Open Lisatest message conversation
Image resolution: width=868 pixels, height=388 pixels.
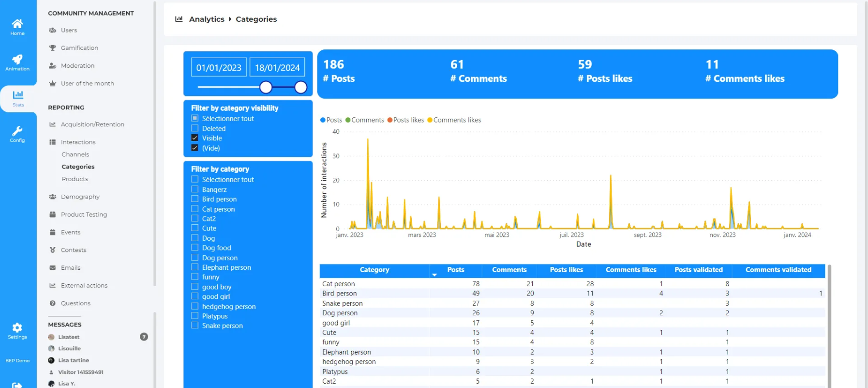click(69, 337)
